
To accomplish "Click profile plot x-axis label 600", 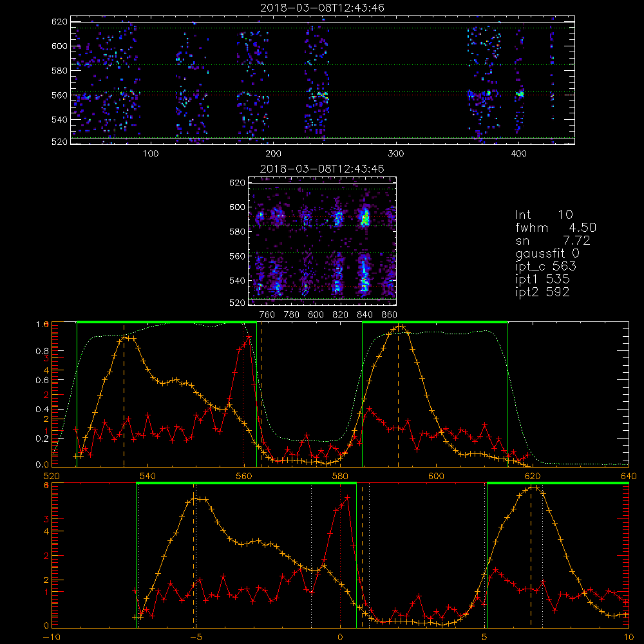I will click(x=436, y=476).
